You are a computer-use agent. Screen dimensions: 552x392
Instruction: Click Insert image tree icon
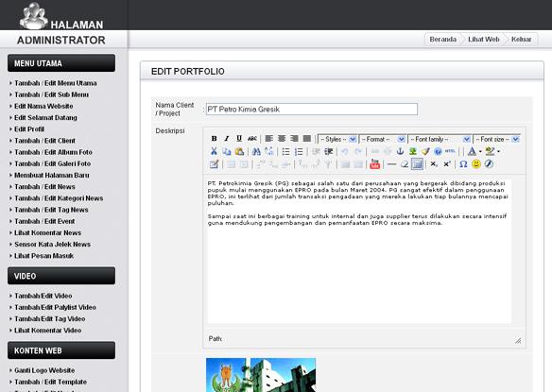click(x=413, y=151)
